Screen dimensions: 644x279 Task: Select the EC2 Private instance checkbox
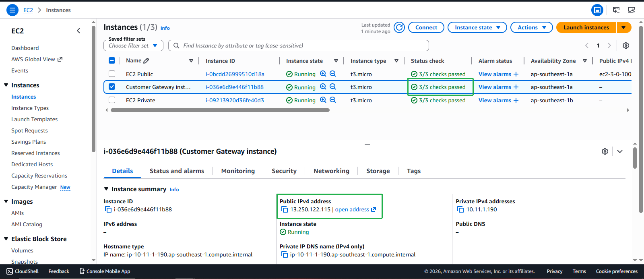(x=112, y=100)
